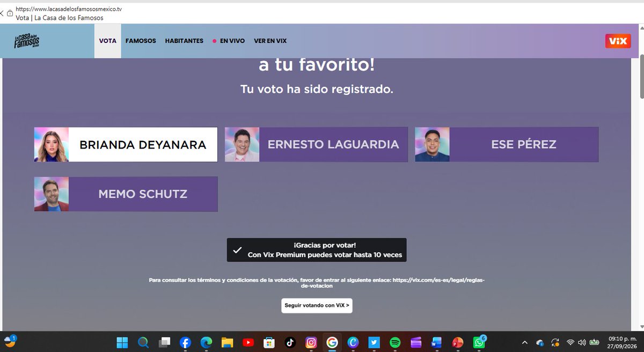Click the Gracias por votar confirmation banner
644x352 pixels.
(317, 250)
